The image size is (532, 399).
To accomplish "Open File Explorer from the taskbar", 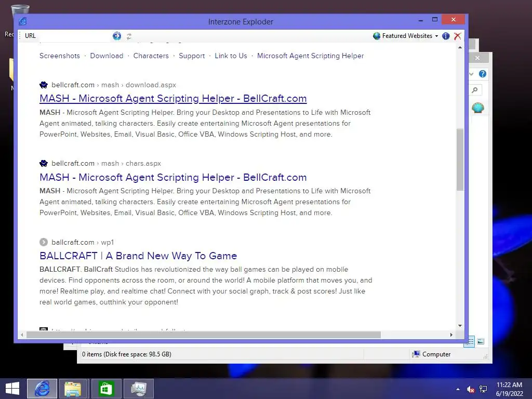I will coord(73,389).
